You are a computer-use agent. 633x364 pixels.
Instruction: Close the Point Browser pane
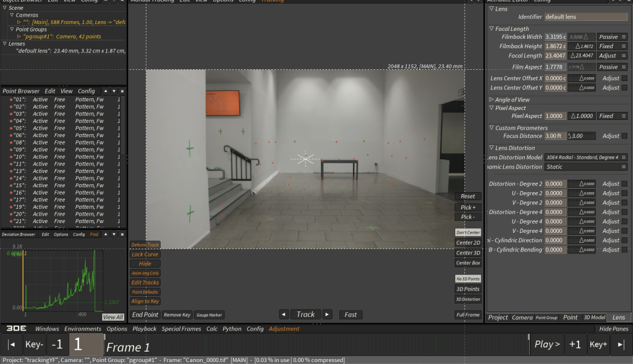[x=122, y=91]
